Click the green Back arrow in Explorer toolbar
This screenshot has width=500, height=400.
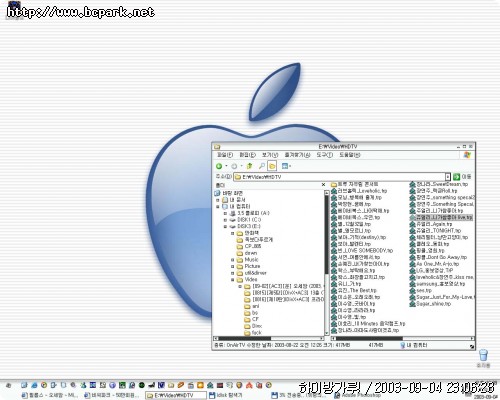219,166
